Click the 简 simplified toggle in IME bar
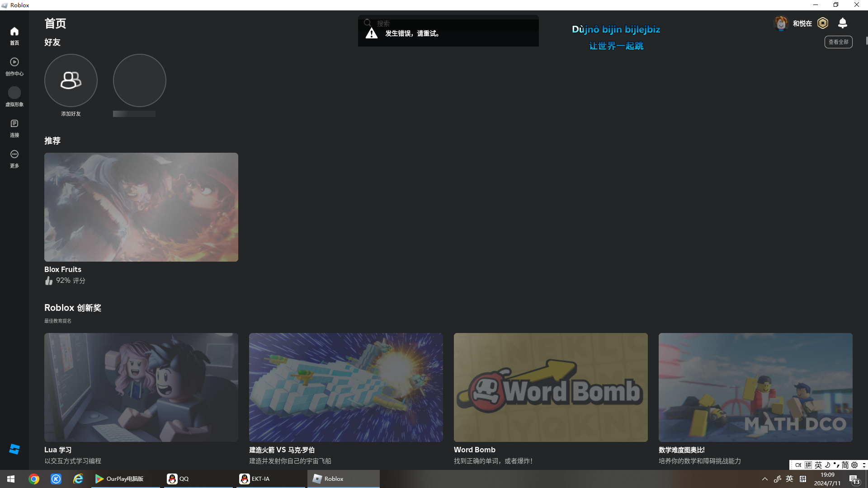 pyautogui.click(x=845, y=465)
